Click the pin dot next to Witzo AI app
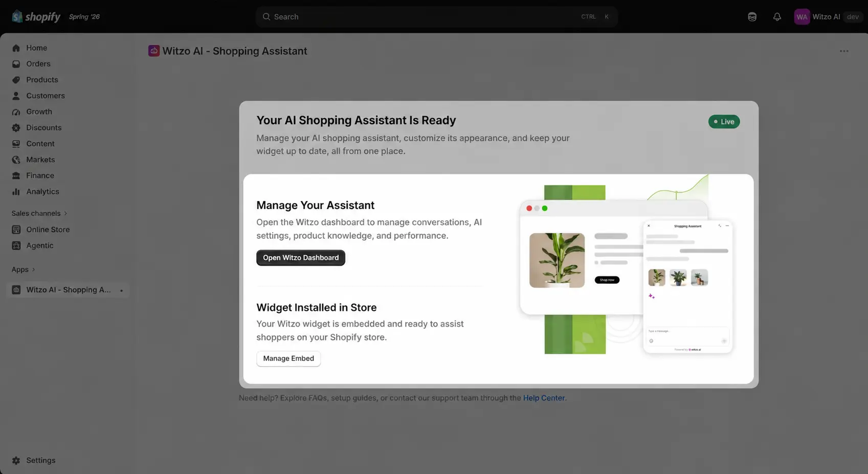 (x=121, y=290)
